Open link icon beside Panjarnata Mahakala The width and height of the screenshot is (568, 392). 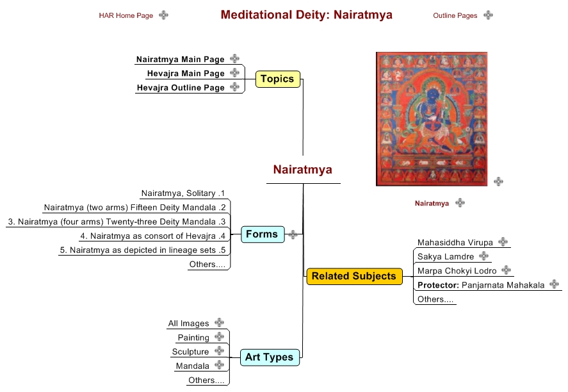[555, 284]
